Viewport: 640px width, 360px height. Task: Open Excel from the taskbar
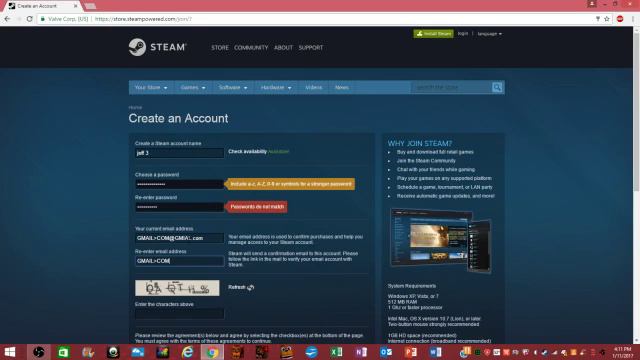tap(336, 352)
